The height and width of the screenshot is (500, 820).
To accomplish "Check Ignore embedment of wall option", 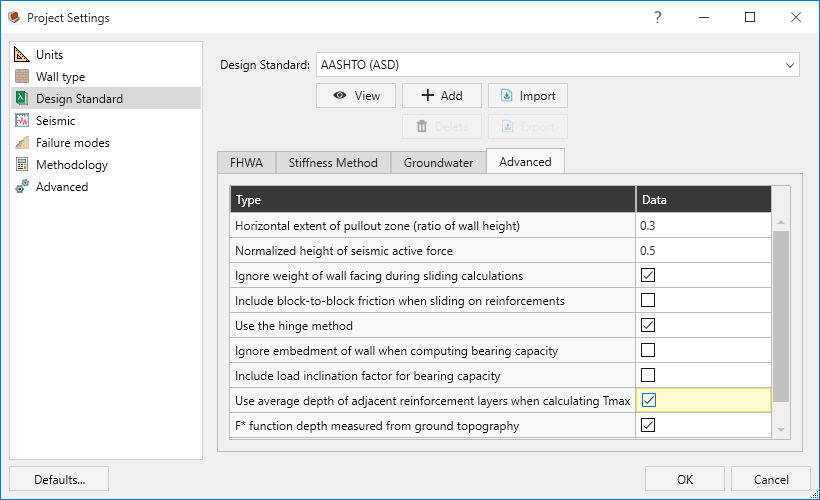I will [x=648, y=350].
